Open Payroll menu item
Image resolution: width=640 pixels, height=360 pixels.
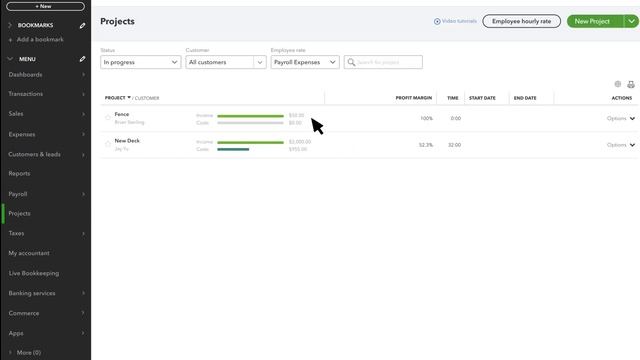(x=18, y=194)
